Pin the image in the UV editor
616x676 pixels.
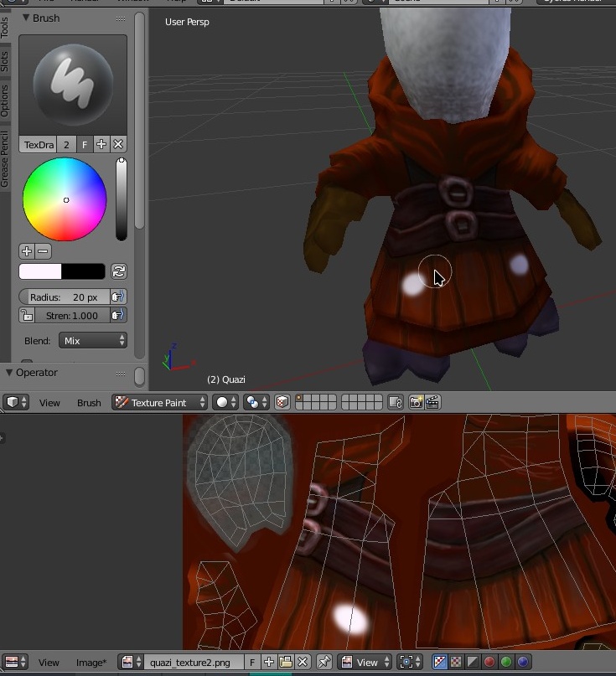324,662
